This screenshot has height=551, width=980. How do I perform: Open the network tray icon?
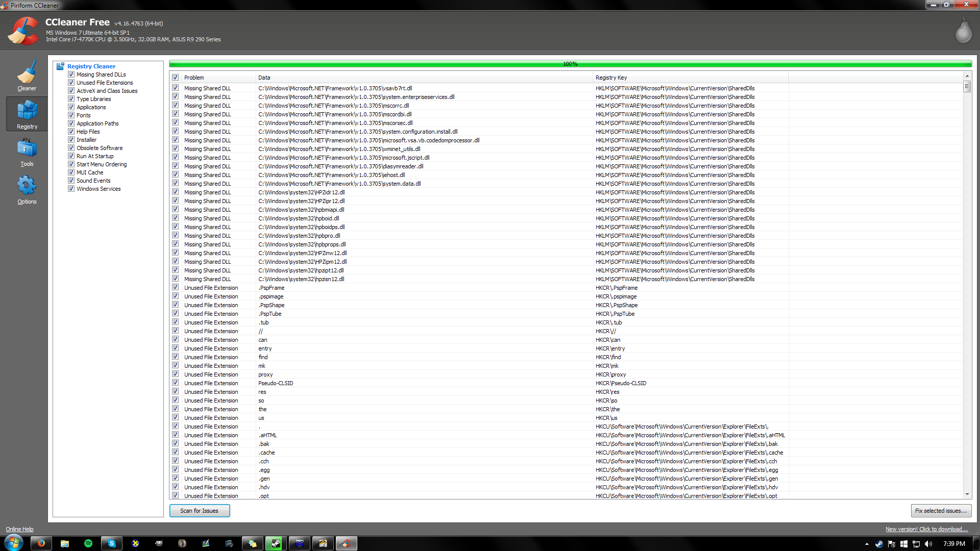click(916, 544)
